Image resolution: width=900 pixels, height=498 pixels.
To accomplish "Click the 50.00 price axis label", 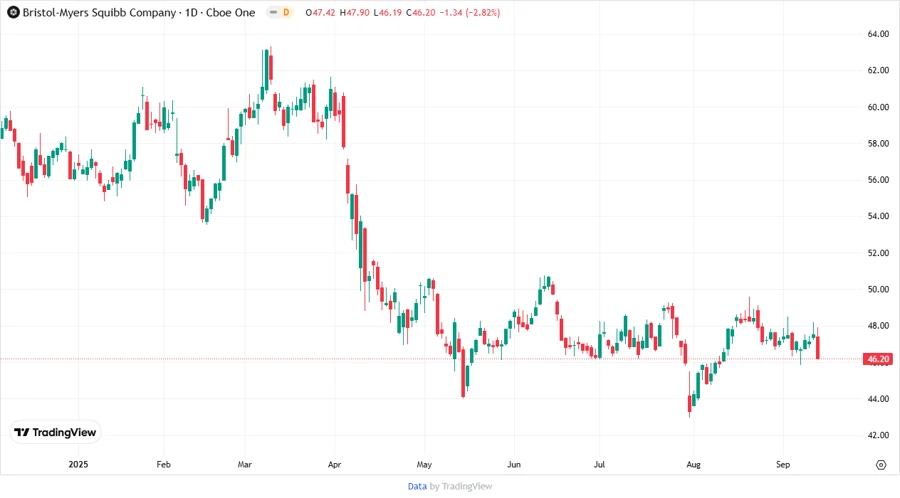I will [x=878, y=290].
